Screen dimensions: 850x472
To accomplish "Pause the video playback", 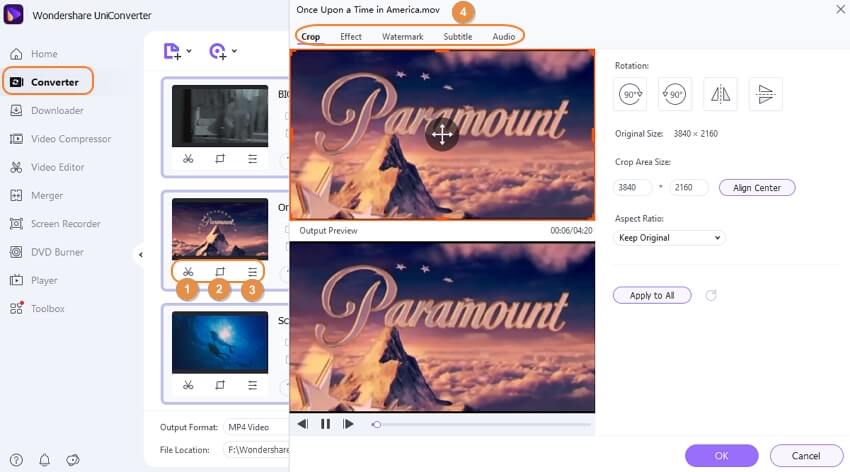I will (325, 424).
